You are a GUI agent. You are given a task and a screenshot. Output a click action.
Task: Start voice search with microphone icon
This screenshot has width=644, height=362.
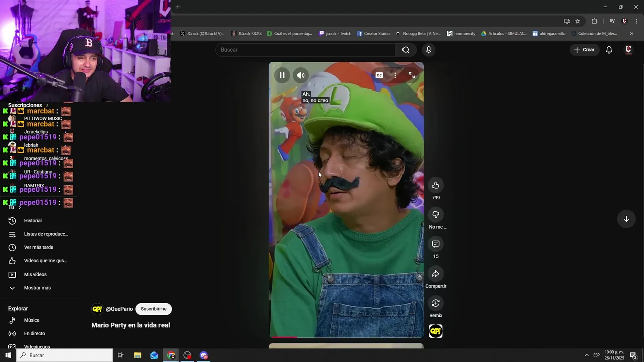click(429, 50)
